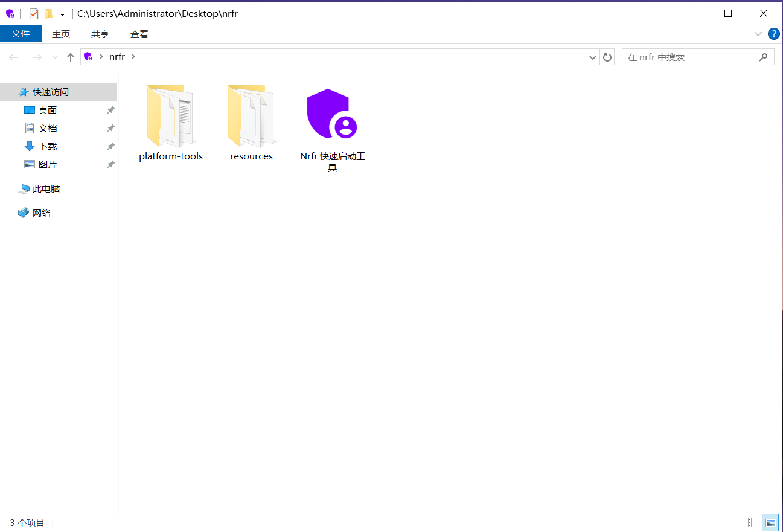Click the refresh button beside address bar
The image size is (783, 532).
point(607,57)
